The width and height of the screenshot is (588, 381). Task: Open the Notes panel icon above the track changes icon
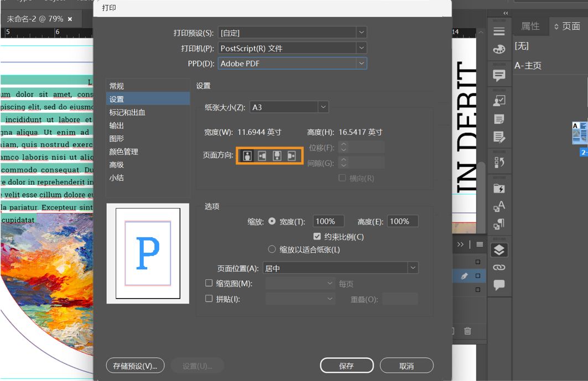coord(499,119)
